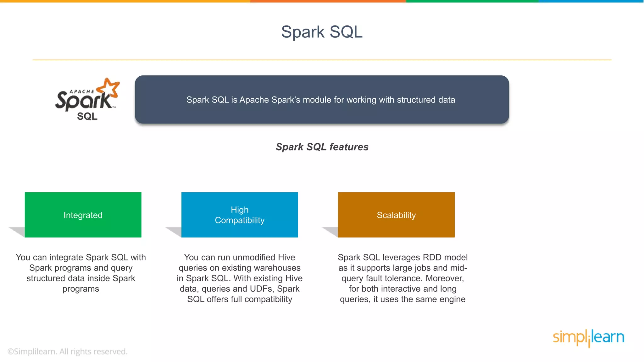The width and height of the screenshot is (644, 362).
Task: Click the Simplilearn logo
Action: tap(588, 338)
